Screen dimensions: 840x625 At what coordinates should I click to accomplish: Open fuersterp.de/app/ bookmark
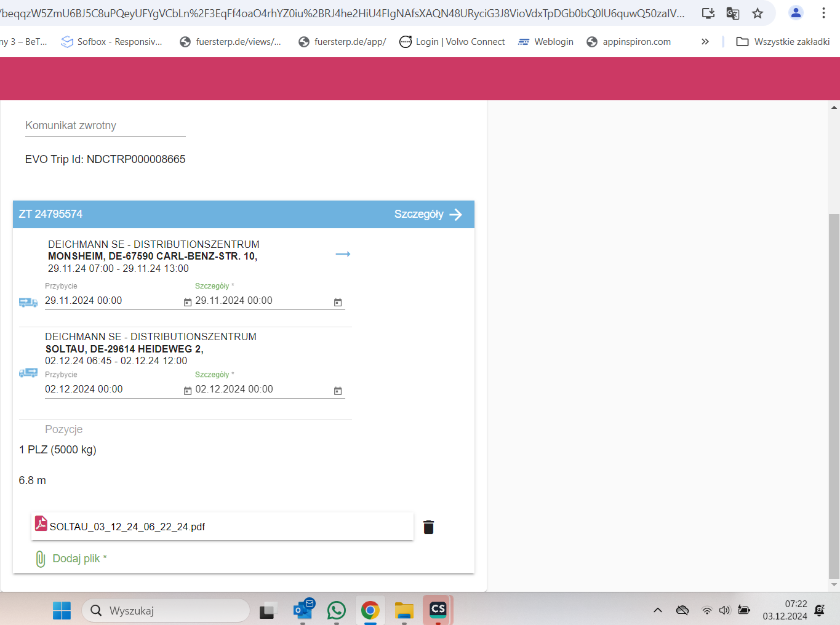342,42
